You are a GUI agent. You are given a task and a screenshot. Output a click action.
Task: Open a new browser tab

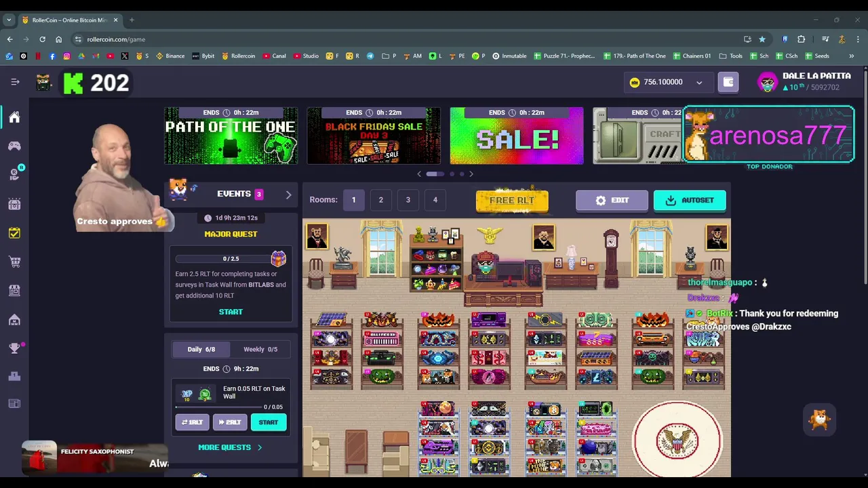[x=132, y=20]
